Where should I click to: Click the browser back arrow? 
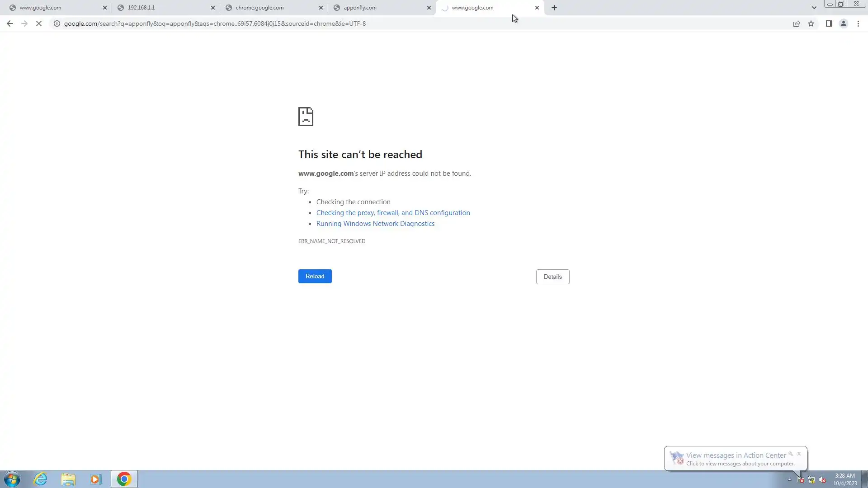tap(9, 23)
